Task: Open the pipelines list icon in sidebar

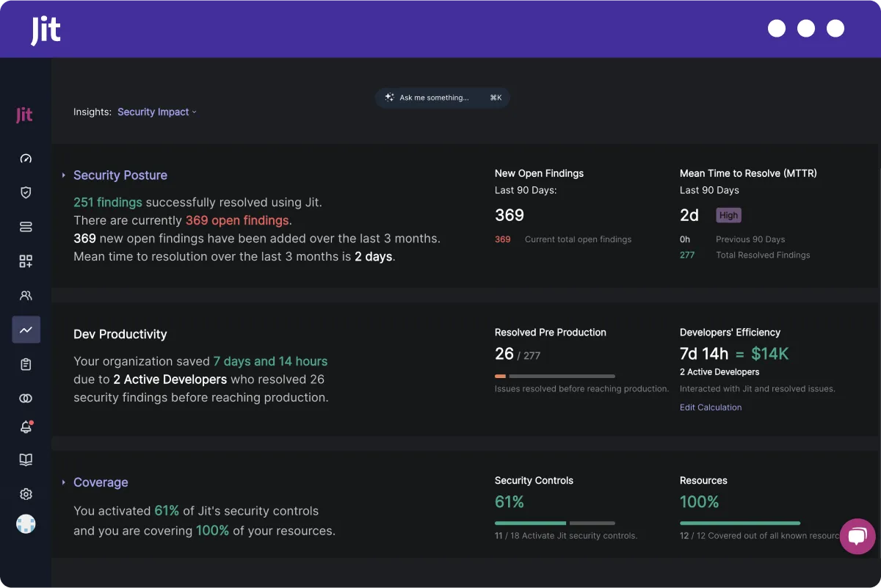Action: [x=26, y=227]
